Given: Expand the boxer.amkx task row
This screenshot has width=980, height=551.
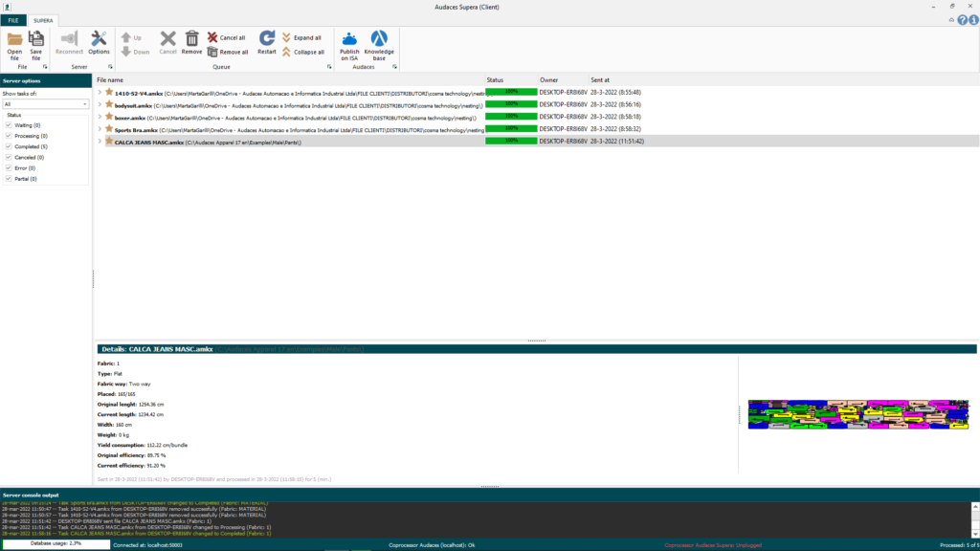Looking at the screenshot, I should coord(100,117).
